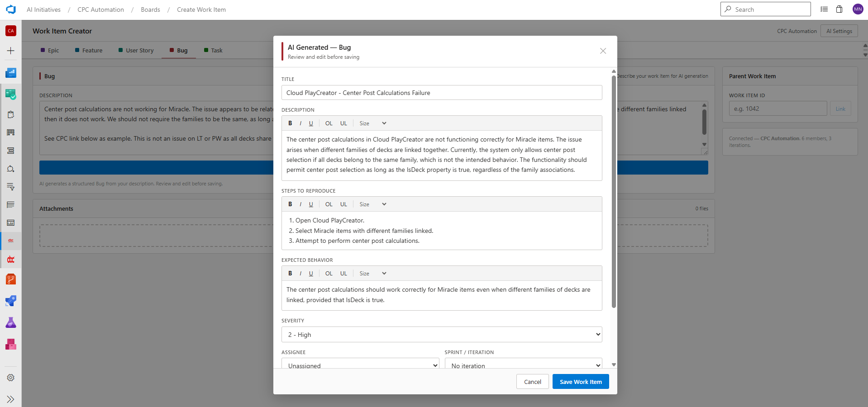
Task: Open AI Initiatives breadcrumb link
Action: click(43, 9)
